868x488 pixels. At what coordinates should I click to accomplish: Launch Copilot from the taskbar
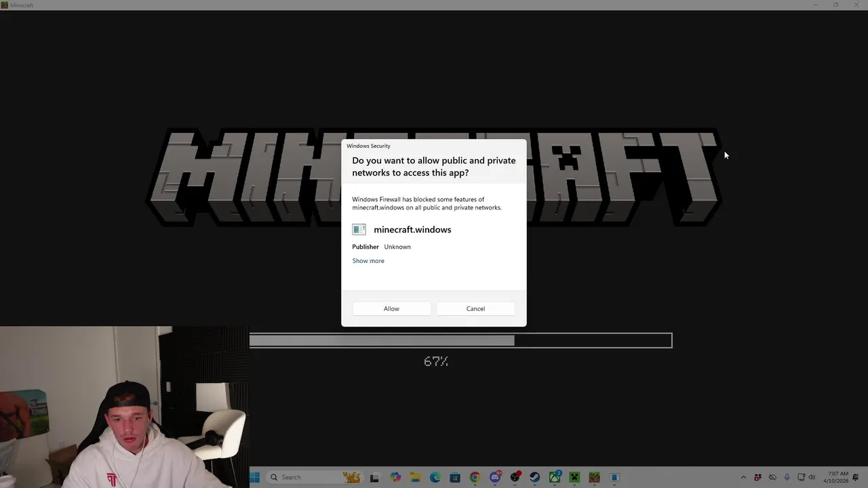(x=396, y=477)
